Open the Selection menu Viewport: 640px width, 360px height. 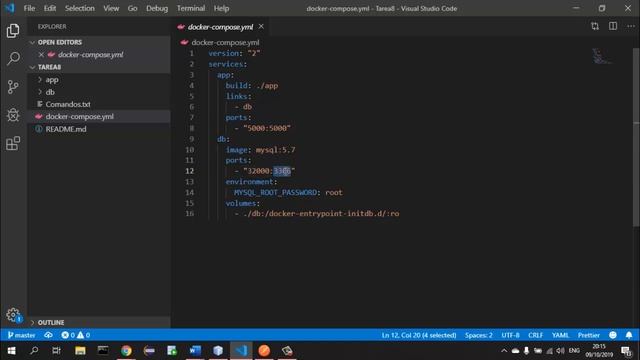click(x=80, y=8)
